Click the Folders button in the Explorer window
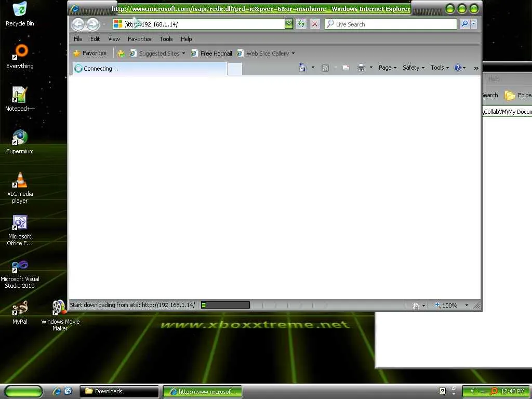Screen dimensions: 532x399 click(x=518, y=96)
